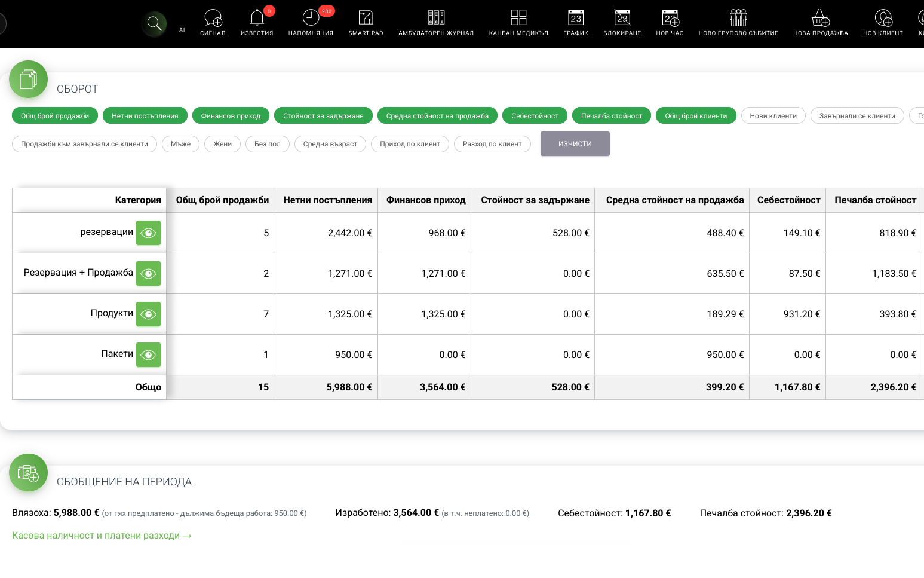Enable the Нови клиенти chip
The height and width of the screenshot is (578, 924).
coord(773,116)
